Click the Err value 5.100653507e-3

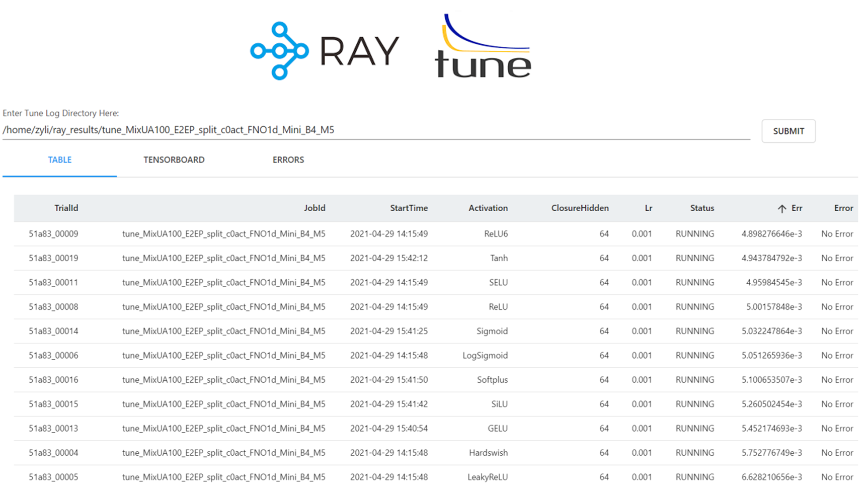[771, 380]
